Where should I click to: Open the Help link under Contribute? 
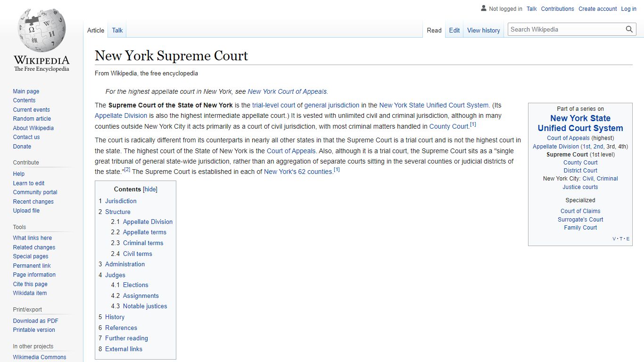click(x=19, y=174)
